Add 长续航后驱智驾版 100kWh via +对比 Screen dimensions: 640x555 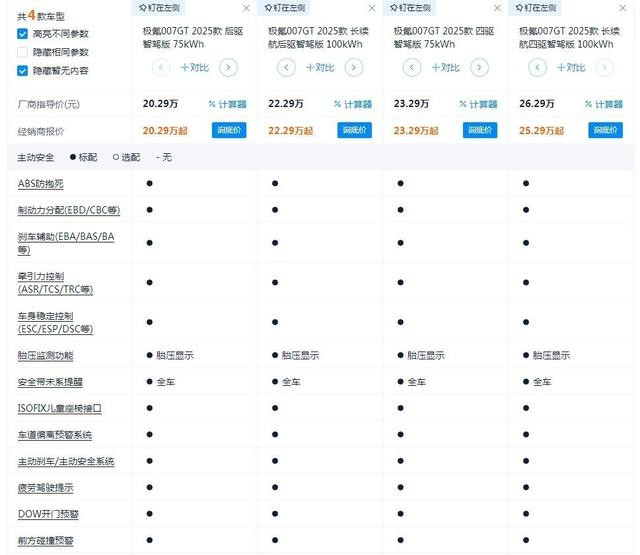pyautogui.click(x=320, y=67)
